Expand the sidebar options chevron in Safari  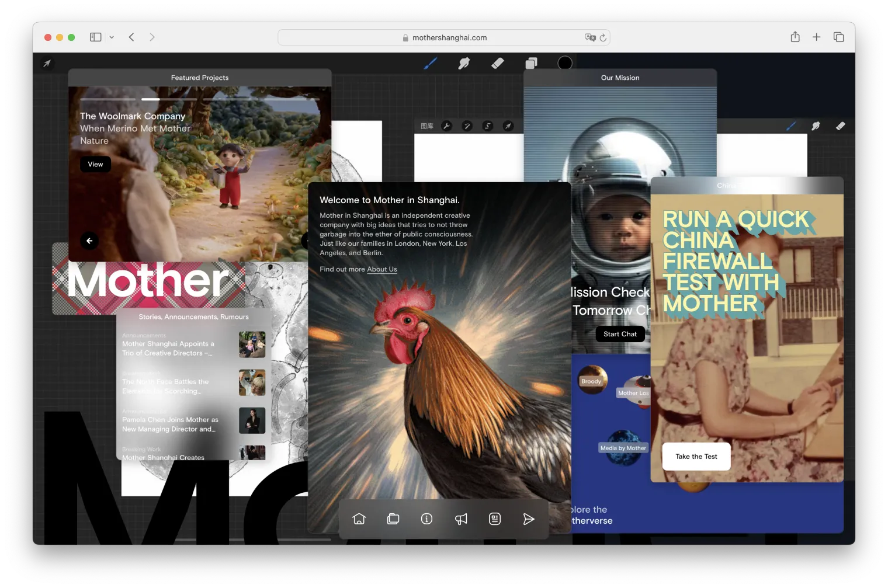tap(112, 37)
